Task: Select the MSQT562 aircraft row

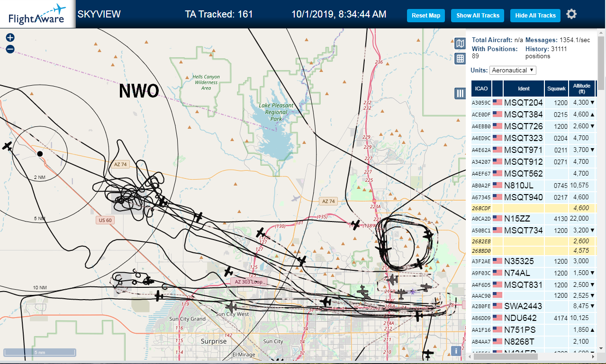Action: pyautogui.click(x=533, y=173)
